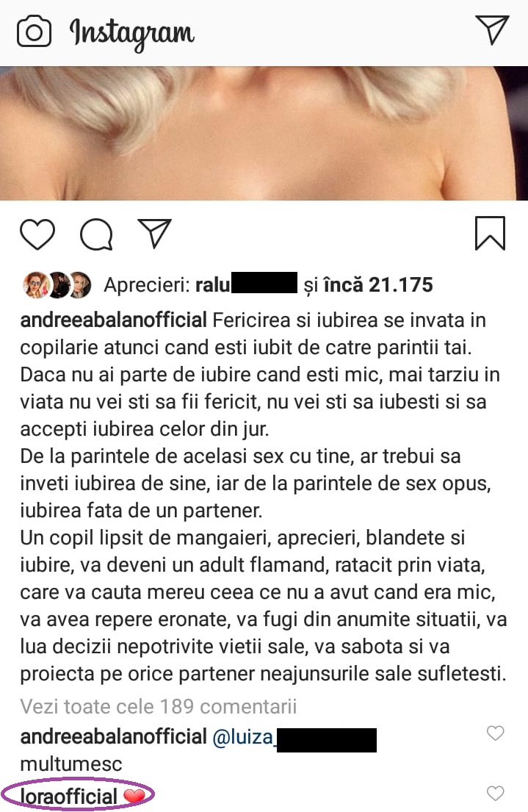This screenshot has width=528, height=812.
Task: Like the loraofficial comment with heart
Action: pos(496,793)
